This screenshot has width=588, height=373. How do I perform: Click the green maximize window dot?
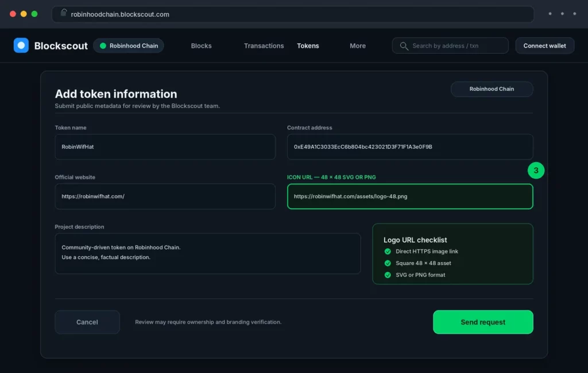(x=34, y=14)
